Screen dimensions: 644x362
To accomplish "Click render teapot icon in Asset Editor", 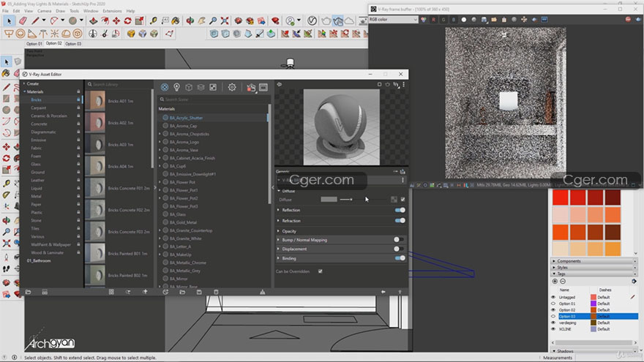I will pyautogui.click(x=251, y=87).
